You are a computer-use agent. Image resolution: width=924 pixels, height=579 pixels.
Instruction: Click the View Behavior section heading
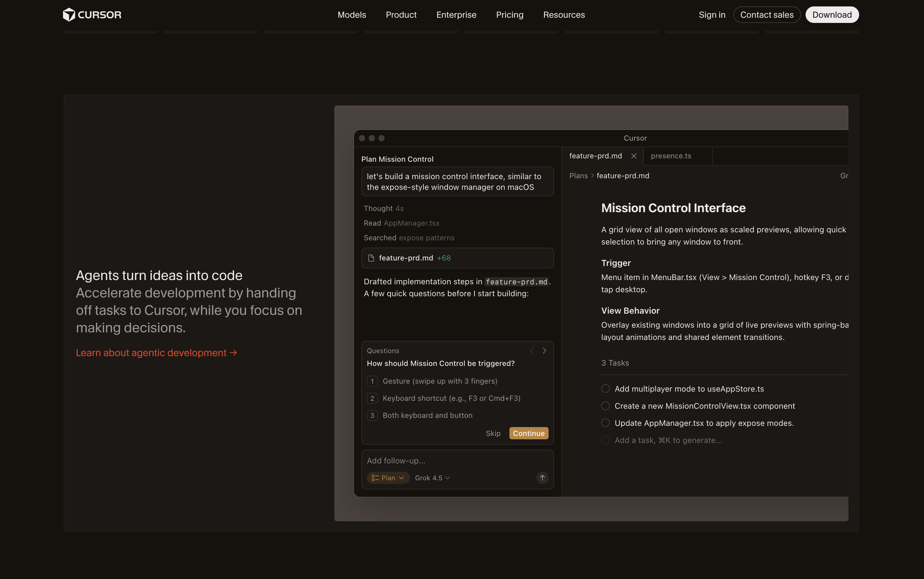click(630, 311)
